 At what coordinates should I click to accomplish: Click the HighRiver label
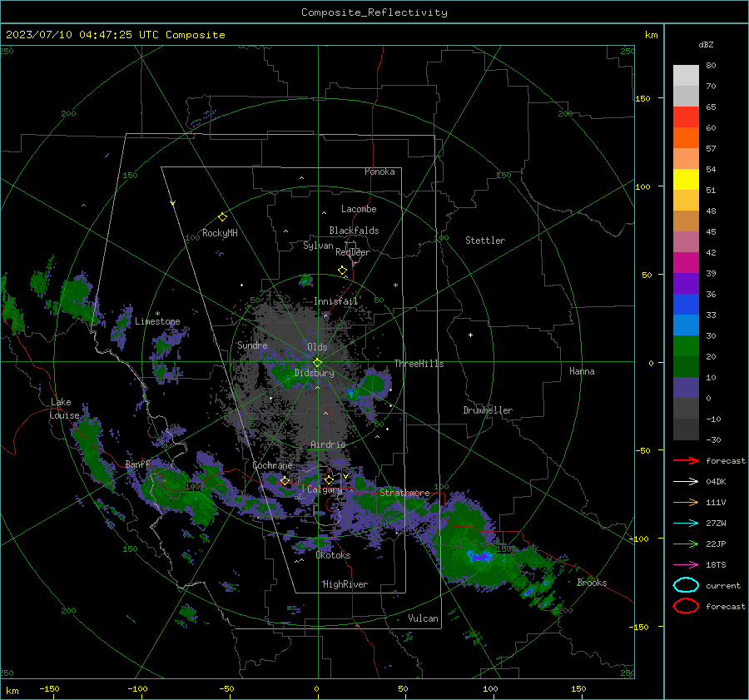pyautogui.click(x=345, y=584)
